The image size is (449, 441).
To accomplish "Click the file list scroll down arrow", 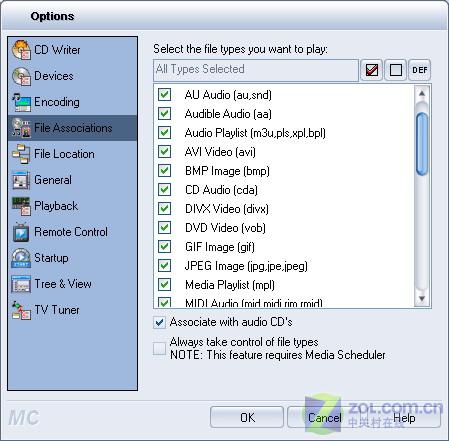I will [x=422, y=298].
